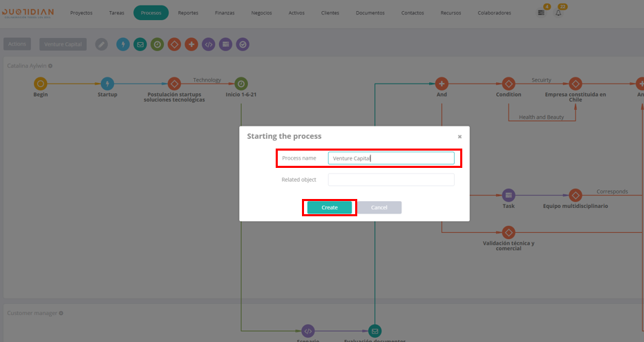Open the Contactos menu
The image size is (644, 342).
click(413, 12)
